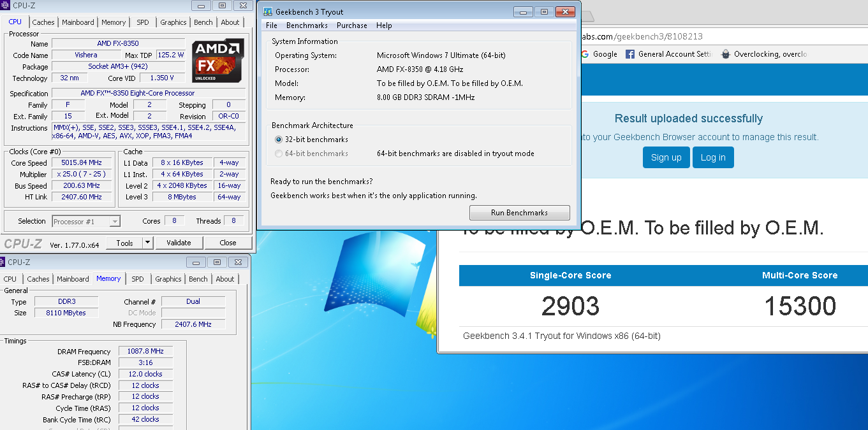Screen dimensions: 868x430
Task: Select CPU tab in top CPU-Z window
Action: pyautogui.click(x=15, y=22)
